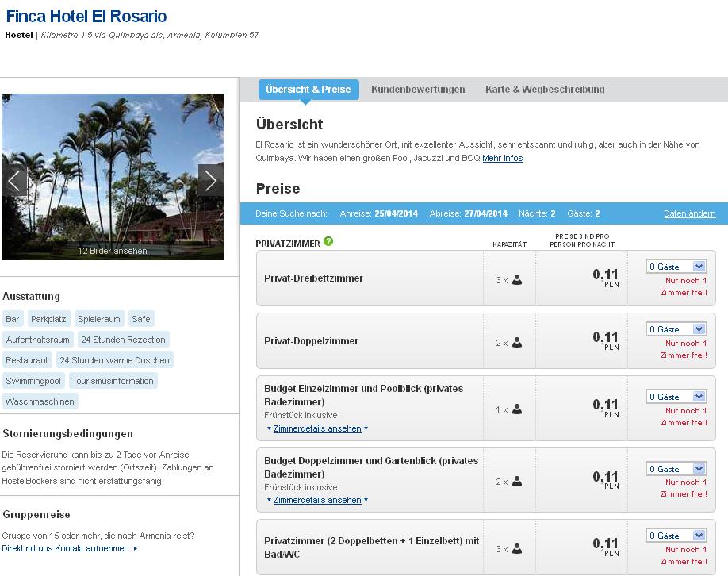This screenshot has height=576, width=728.
Task: Open guests dropdown for Privat-Doppelzimmer
Action: 676,329
